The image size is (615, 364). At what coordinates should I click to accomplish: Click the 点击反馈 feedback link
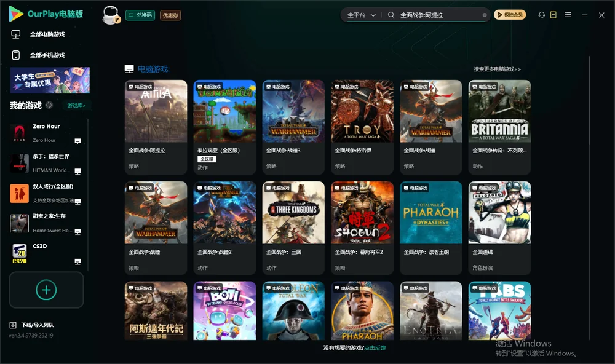coord(375,348)
